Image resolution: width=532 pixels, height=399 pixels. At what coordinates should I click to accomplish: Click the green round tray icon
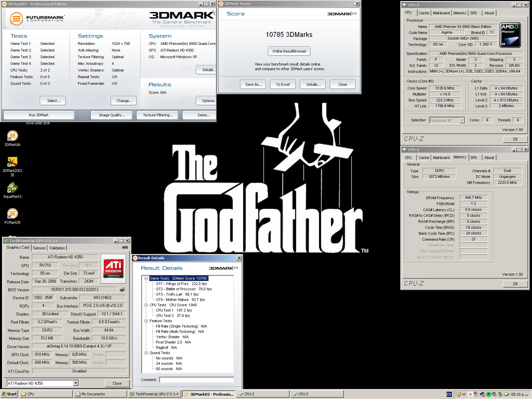488,394
